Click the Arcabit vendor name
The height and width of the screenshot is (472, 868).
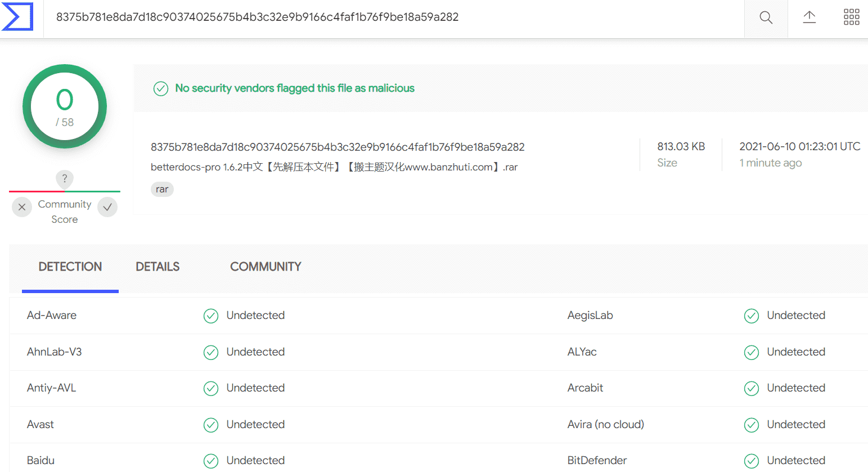pyautogui.click(x=585, y=388)
